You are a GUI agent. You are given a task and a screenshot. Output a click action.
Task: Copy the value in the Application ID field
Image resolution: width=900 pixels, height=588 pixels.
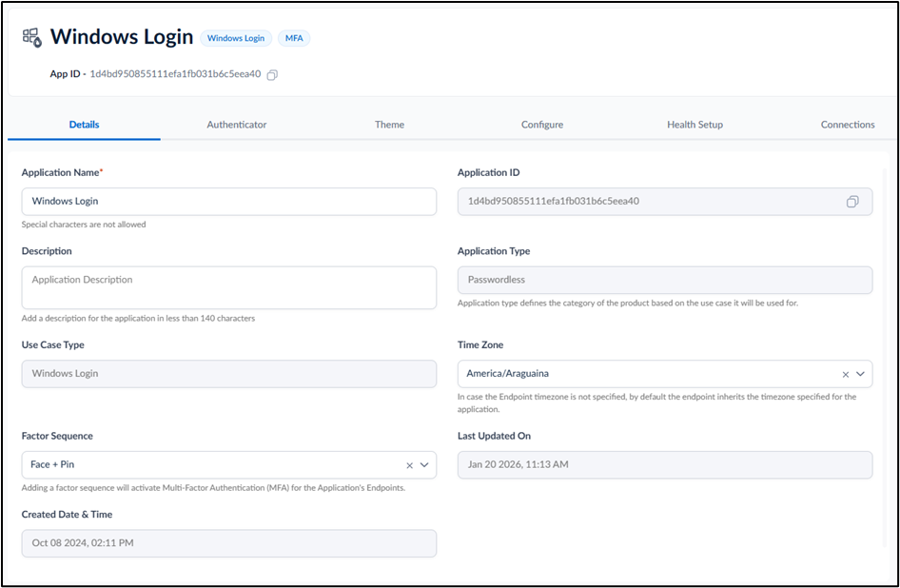click(852, 202)
